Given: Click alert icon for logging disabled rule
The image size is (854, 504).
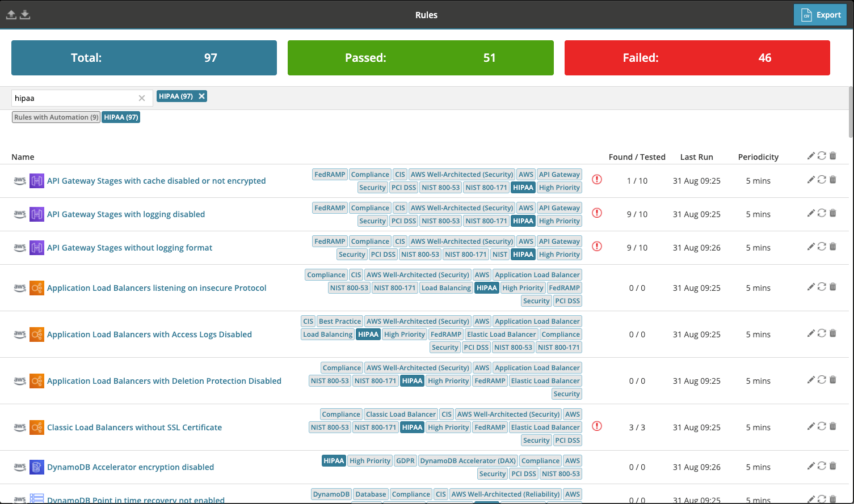Looking at the screenshot, I should (x=597, y=213).
